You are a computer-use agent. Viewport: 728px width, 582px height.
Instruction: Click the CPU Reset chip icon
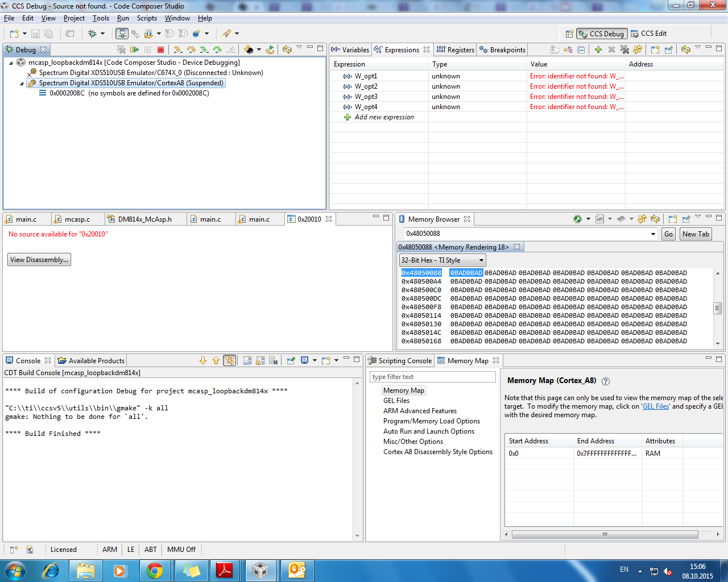point(249,50)
